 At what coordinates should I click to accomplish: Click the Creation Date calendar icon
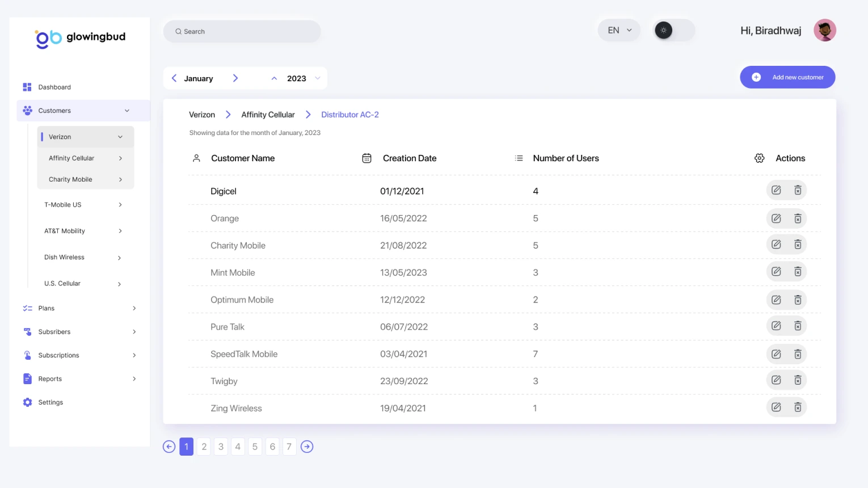click(x=367, y=158)
